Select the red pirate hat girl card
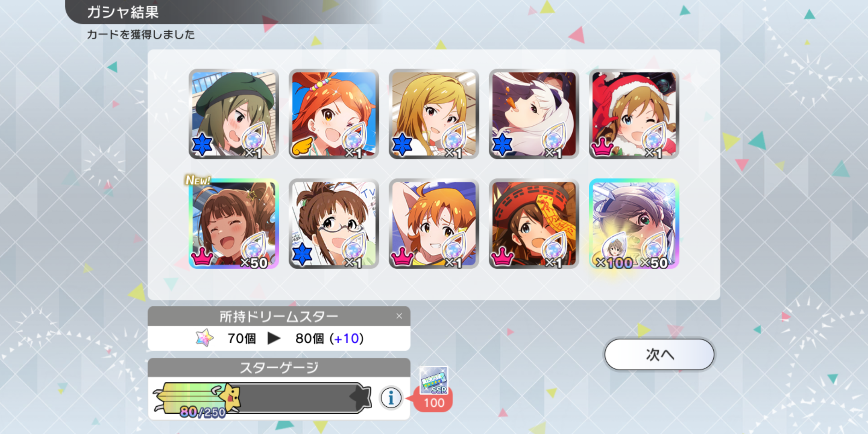The width and height of the screenshot is (868, 434). pyautogui.click(x=534, y=223)
